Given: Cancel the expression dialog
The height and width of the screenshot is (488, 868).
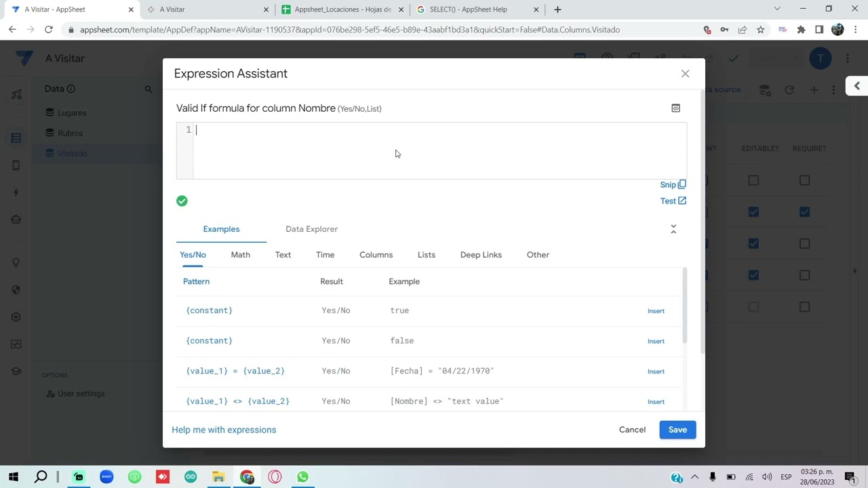Looking at the screenshot, I should click(632, 430).
